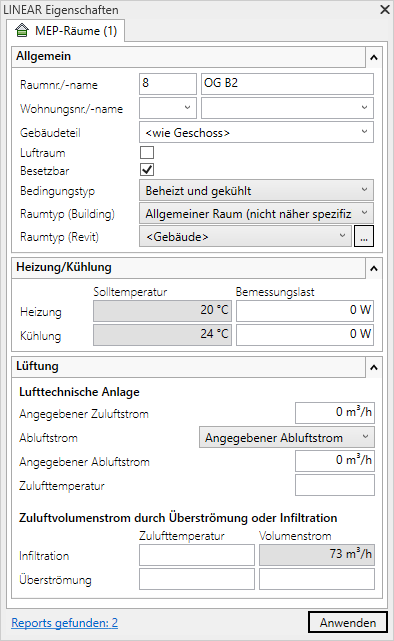Click the Solltemperatur column label
Screen dimensions: 394x641
pyautogui.click(x=130, y=292)
